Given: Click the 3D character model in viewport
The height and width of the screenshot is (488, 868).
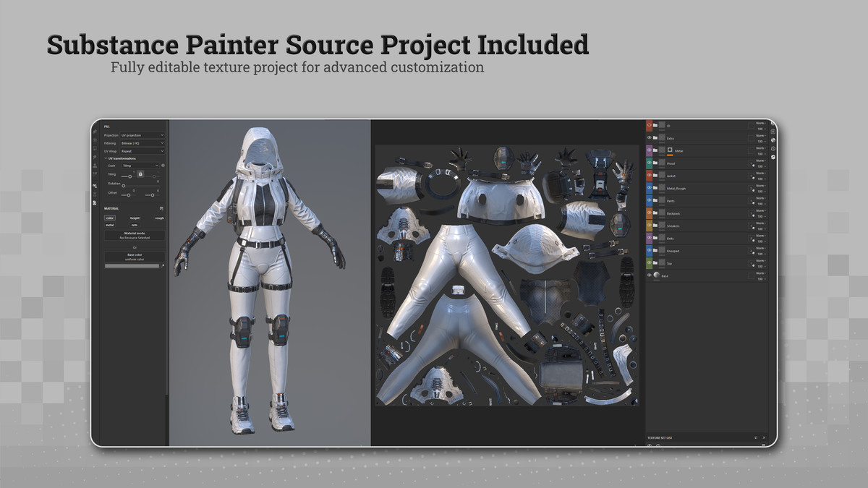Looking at the screenshot, I should 259,282.
